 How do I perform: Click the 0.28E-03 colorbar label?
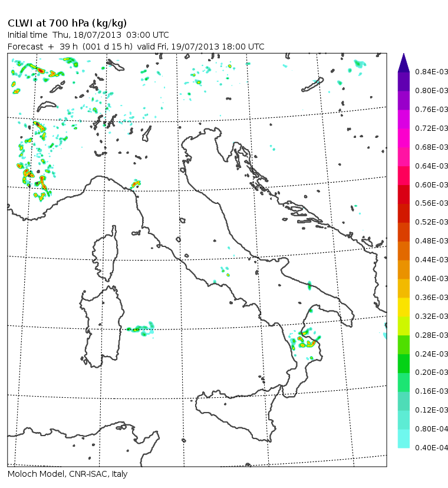pos(431,335)
